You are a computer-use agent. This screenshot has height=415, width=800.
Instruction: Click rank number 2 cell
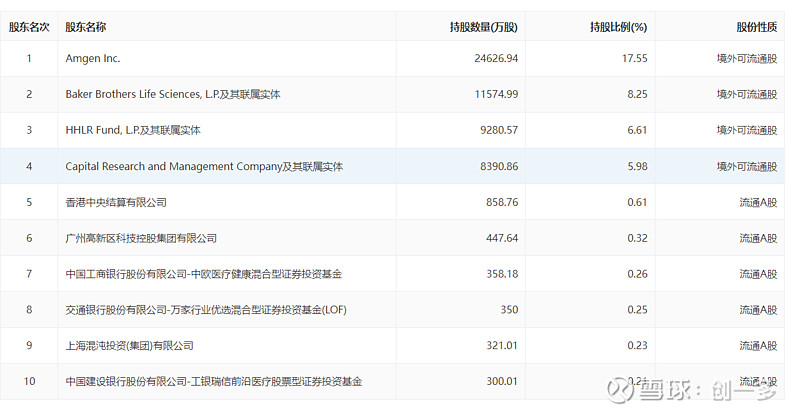[x=29, y=94]
